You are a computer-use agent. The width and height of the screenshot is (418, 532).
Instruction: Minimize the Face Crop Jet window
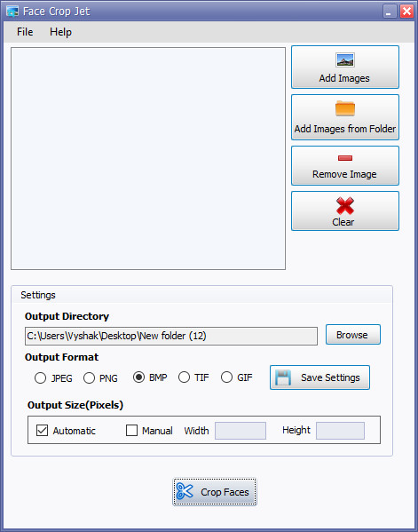[390, 12]
